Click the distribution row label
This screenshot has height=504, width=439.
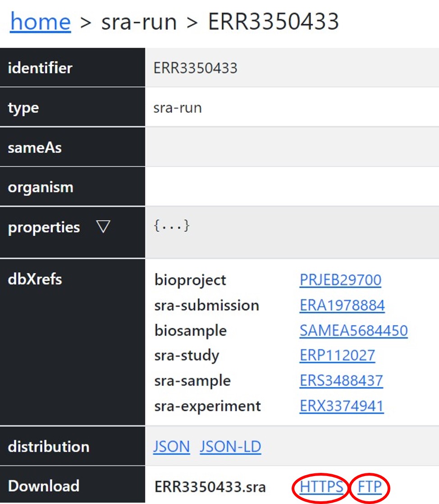click(x=49, y=447)
